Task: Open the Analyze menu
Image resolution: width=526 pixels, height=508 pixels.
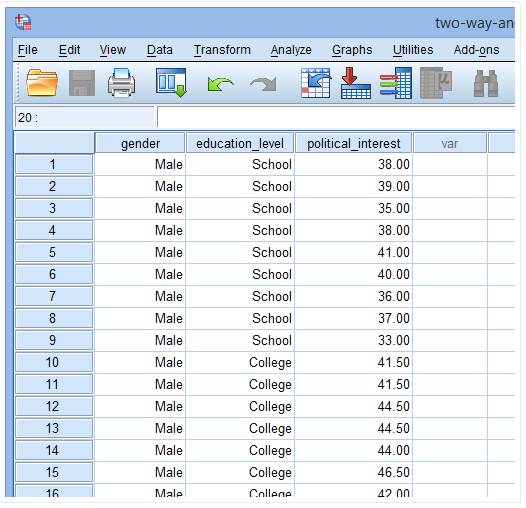Action: point(291,50)
